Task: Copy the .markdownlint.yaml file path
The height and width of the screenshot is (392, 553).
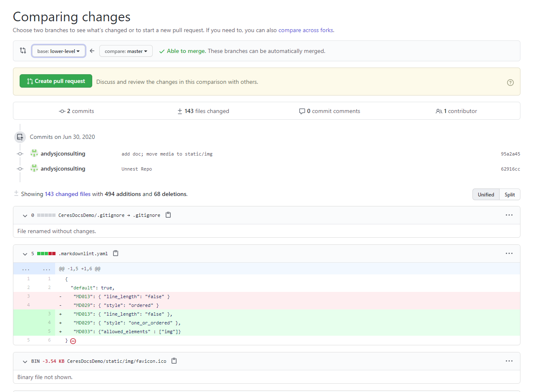Action: tap(116, 253)
